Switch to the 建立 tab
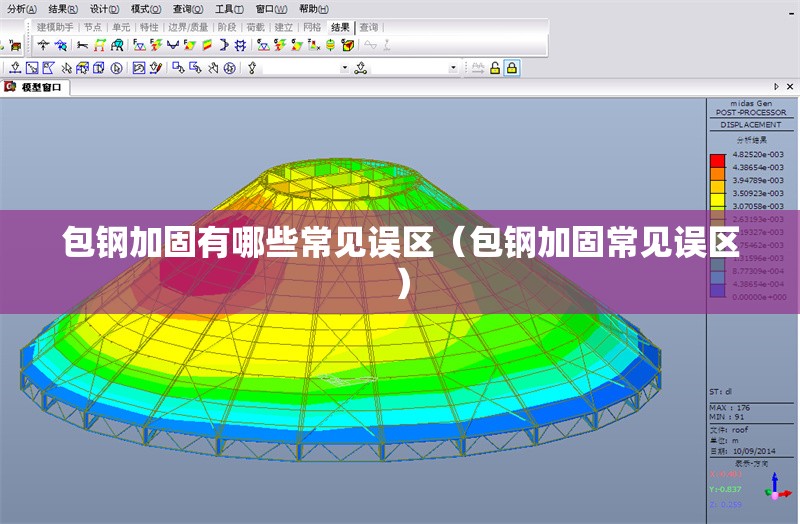 tap(284, 27)
